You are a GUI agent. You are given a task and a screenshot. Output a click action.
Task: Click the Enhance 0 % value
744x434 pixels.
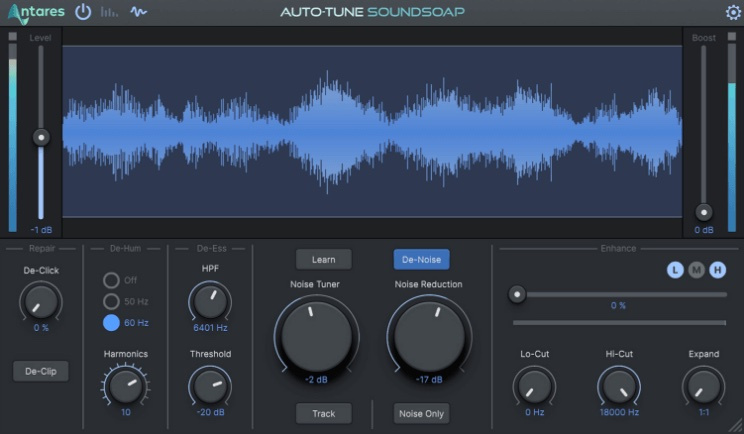(618, 306)
